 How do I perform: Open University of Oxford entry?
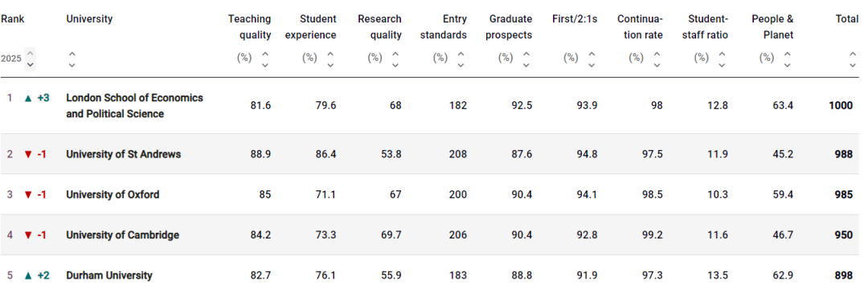point(113,194)
